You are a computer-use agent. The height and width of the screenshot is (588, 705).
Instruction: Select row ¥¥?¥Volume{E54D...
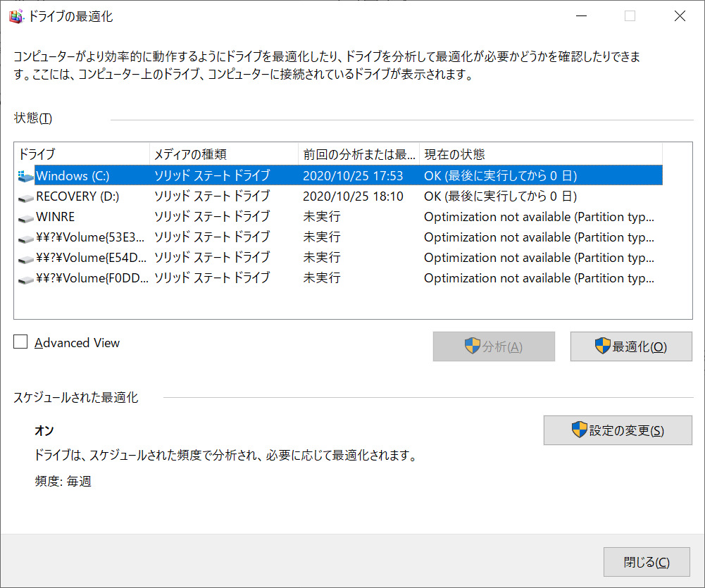point(92,258)
